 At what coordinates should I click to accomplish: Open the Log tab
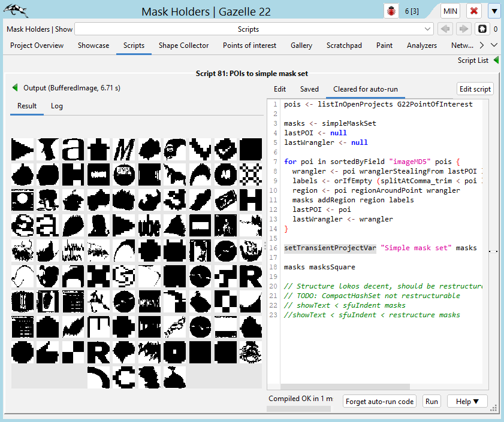pos(56,106)
